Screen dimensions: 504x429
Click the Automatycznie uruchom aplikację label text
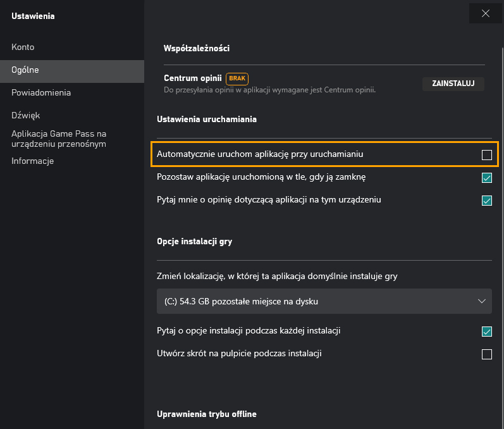260,154
